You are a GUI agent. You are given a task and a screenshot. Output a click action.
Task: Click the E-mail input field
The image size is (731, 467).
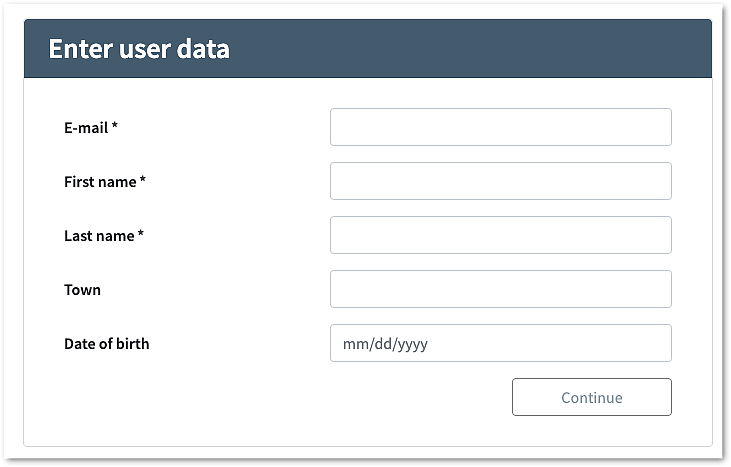tap(500, 127)
